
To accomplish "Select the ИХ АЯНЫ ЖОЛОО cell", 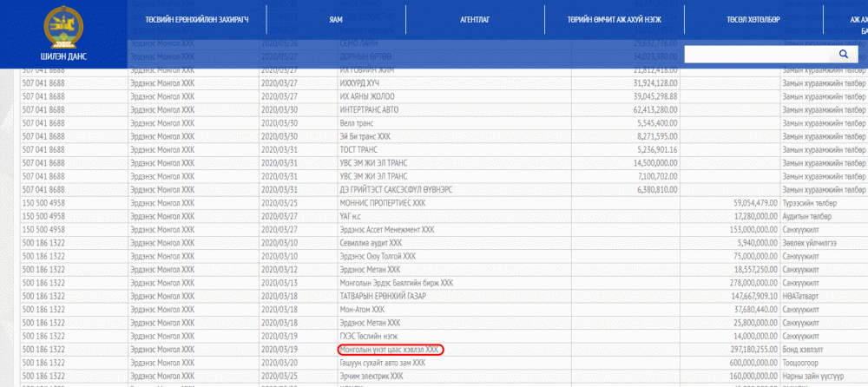I will 454,97.
